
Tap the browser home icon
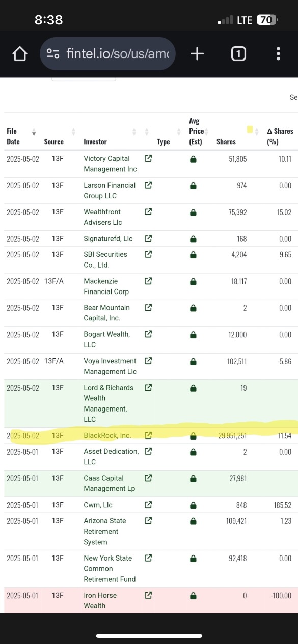[x=19, y=53]
